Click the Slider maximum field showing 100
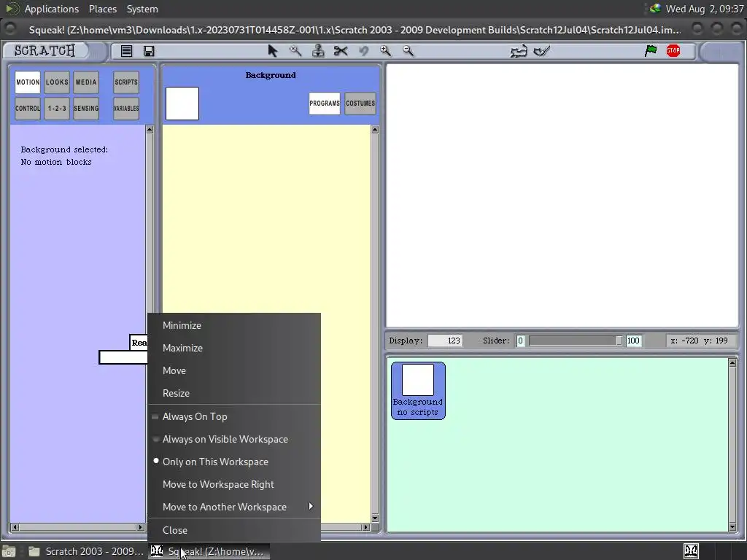 (x=633, y=341)
